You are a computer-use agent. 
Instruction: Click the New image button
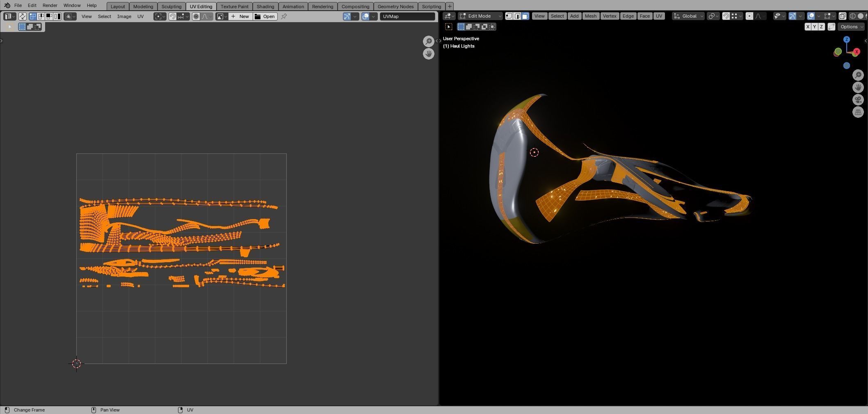tap(240, 16)
